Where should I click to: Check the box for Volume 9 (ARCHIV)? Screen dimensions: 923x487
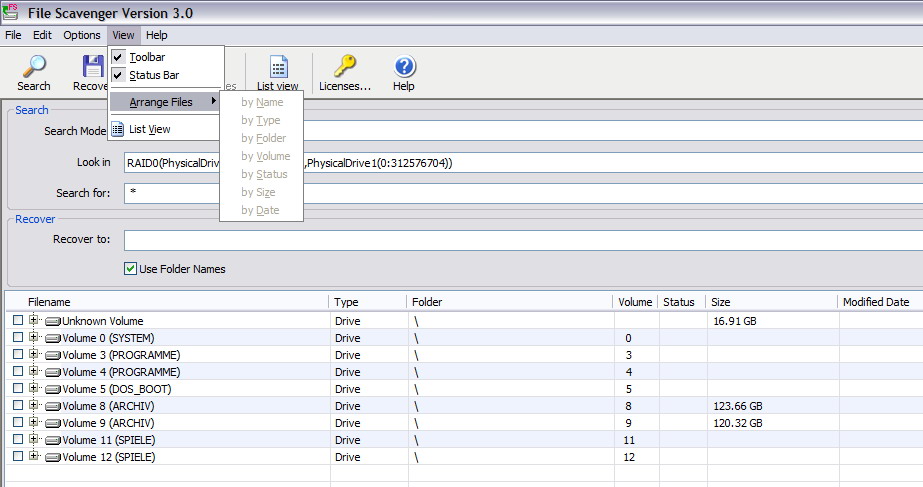(x=18, y=422)
